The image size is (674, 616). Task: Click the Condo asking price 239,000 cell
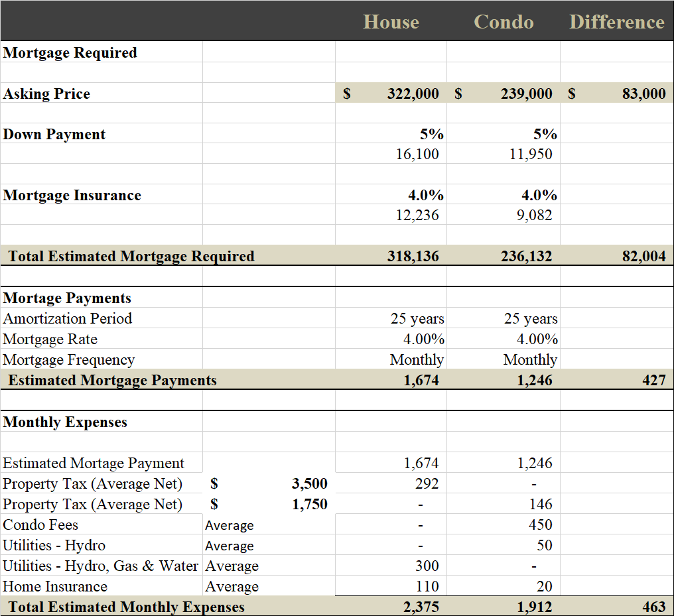pyautogui.click(x=526, y=93)
